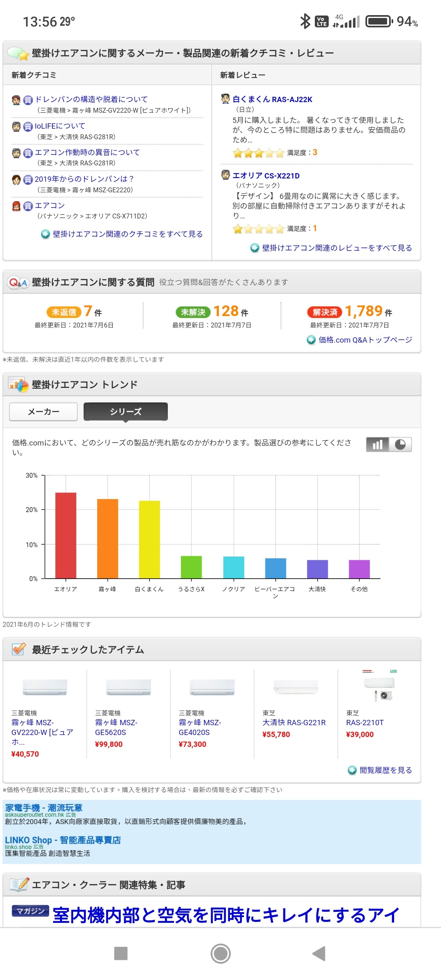Click user avatar beside エアコン作動時の異音 thread
The width and height of the screenshot is (441, 980).
coord(16,153)
